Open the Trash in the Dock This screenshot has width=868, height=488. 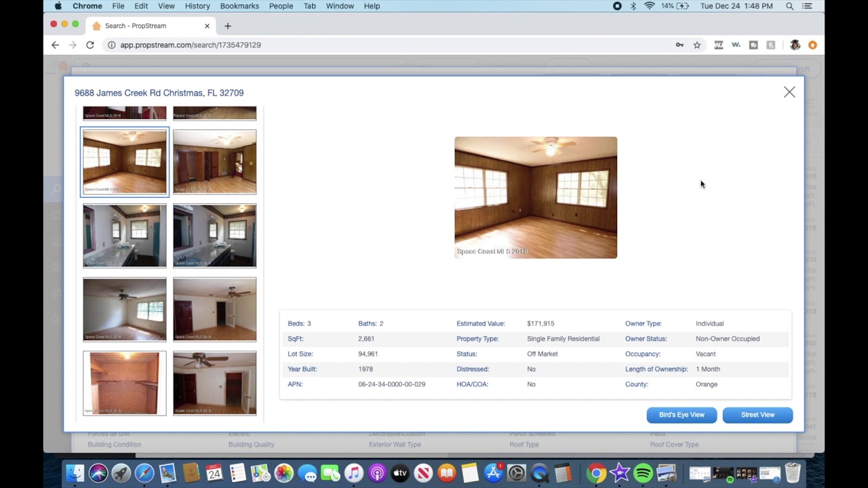(x=793, y=472)
